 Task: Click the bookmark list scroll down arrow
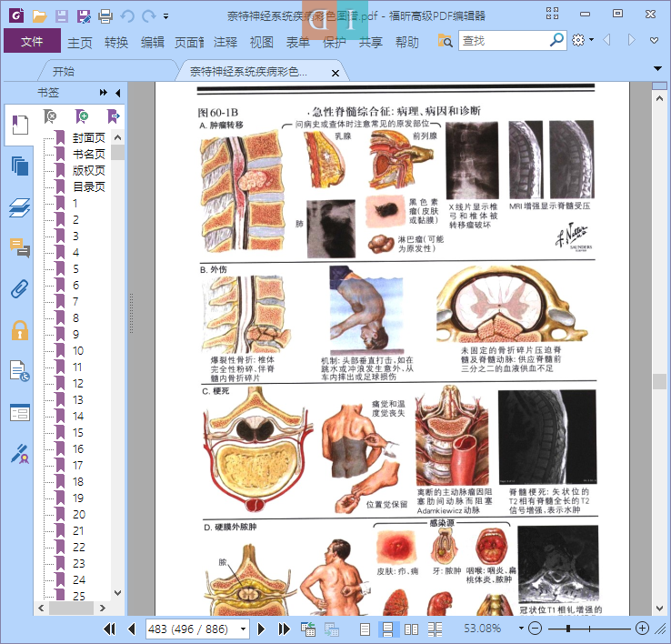pos(118,593)
